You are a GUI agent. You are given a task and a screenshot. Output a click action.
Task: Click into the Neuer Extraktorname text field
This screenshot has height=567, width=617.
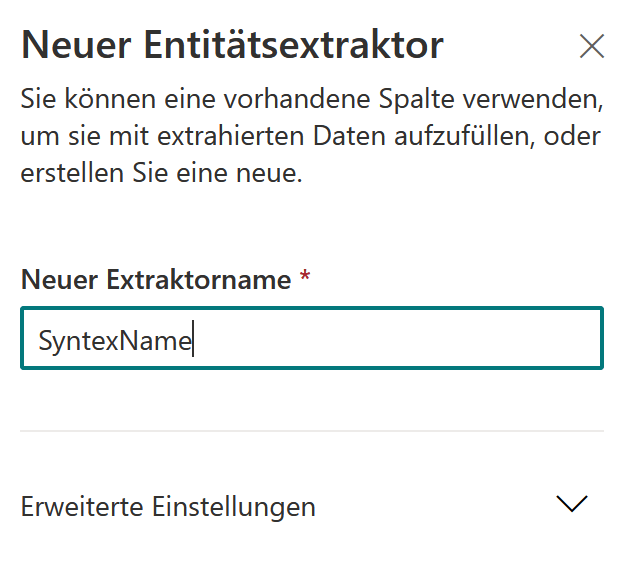(312, 338)
